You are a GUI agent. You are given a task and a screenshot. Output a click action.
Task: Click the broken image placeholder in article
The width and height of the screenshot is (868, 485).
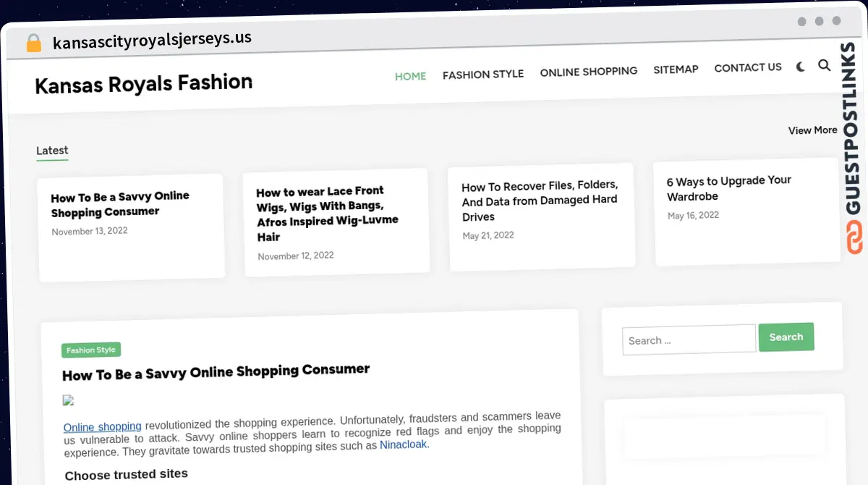[69, 400]
